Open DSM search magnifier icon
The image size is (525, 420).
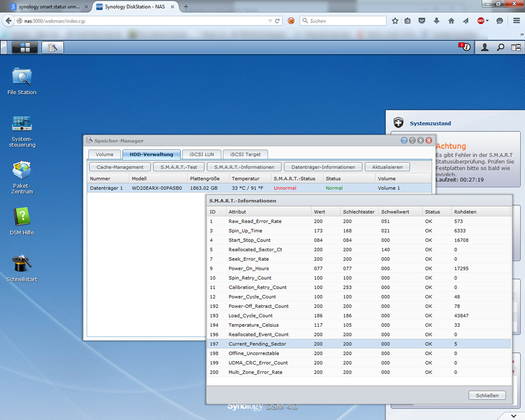pyautogui.click(x=500, y=48)
